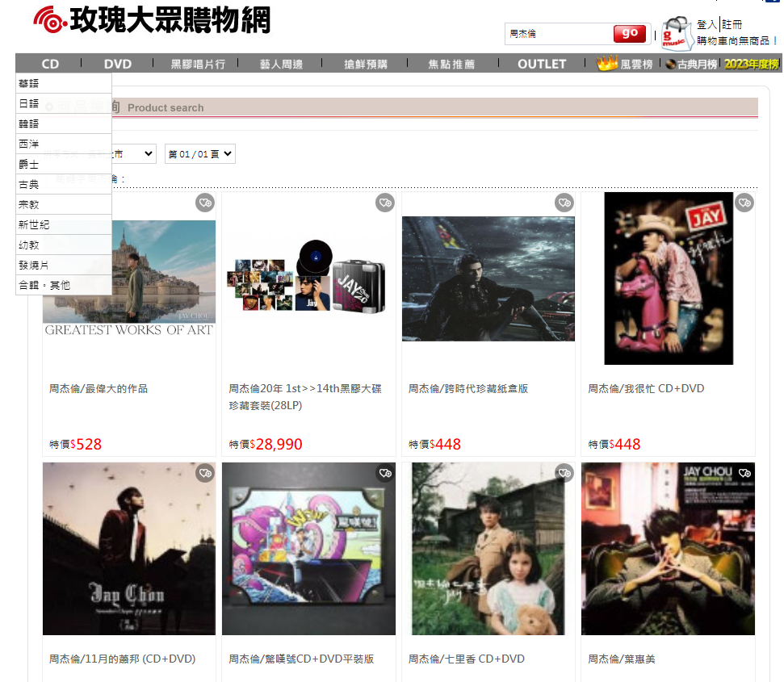Toggle wishlist heart on 葉惠美 album
784x682 pixels.
click(744, 473)
